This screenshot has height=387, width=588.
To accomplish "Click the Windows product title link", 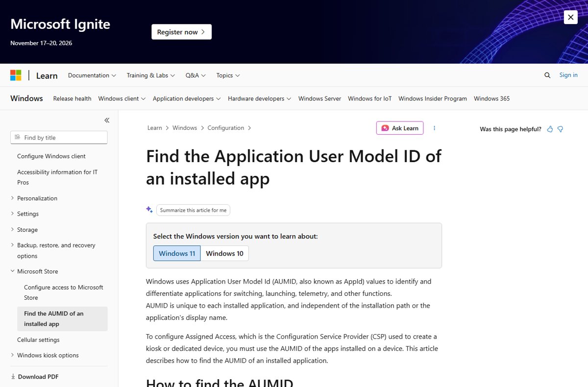I will tap(26, 98).
